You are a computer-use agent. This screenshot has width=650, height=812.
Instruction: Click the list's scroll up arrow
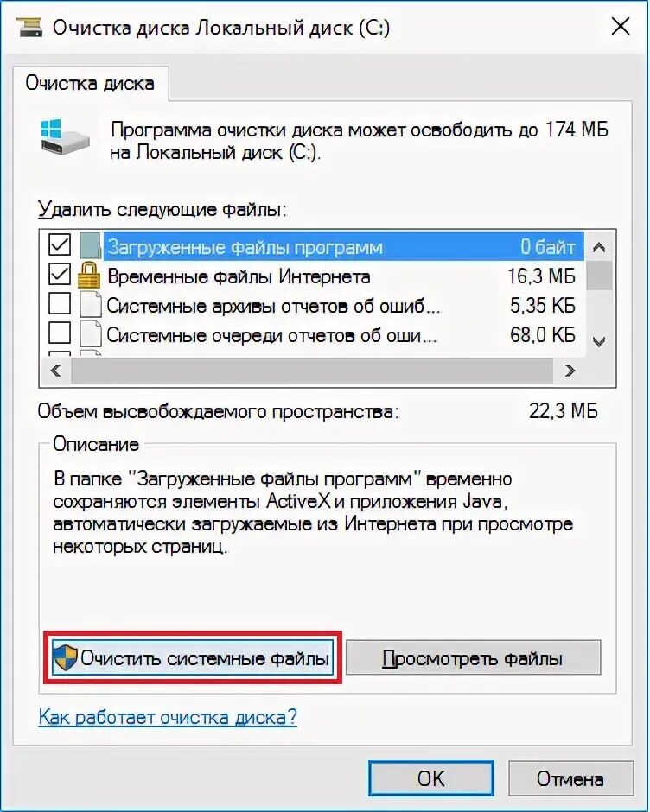tap(599, 248)
